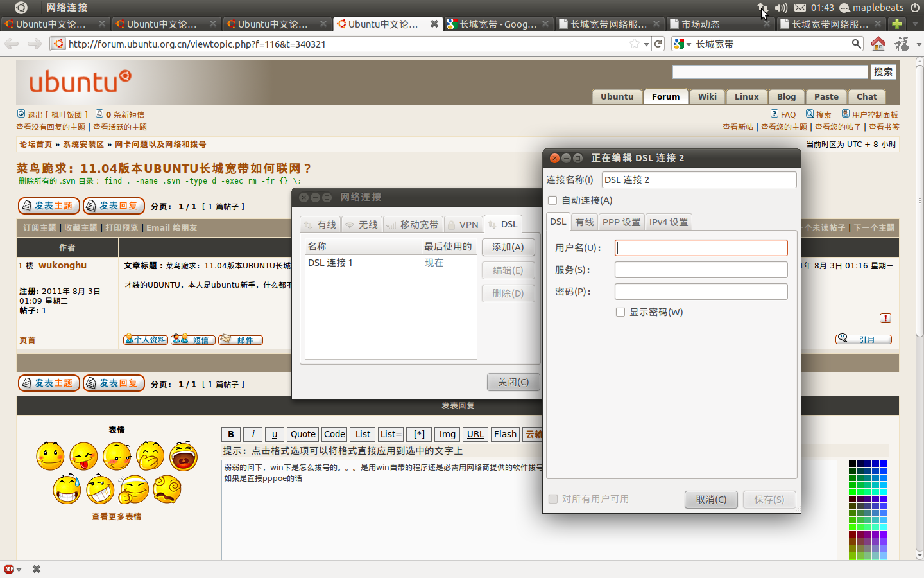Select the VPN tab in 网络连接 window

(x=463, y=225)
